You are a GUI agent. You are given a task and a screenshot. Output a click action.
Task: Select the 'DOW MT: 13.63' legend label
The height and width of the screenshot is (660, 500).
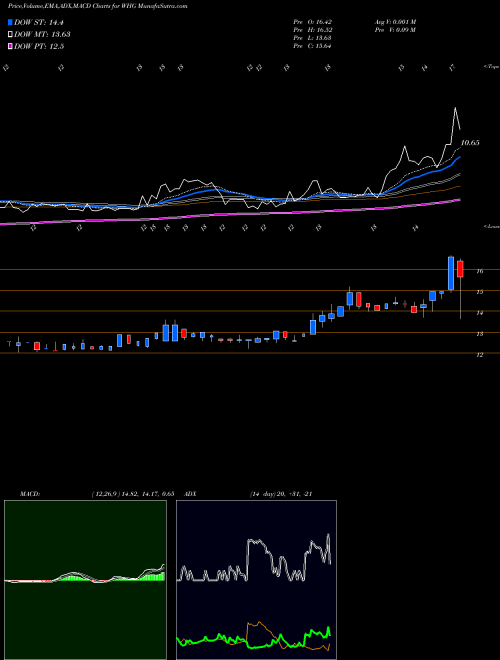pyautogui.click(x=42, y=35)
